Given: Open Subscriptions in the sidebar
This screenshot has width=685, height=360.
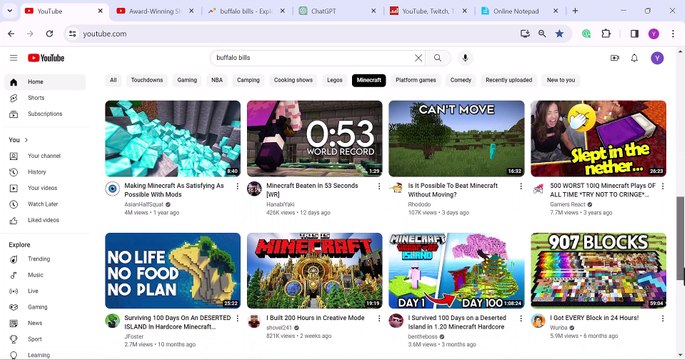Looking at the screenshot, I should point(45,114).
